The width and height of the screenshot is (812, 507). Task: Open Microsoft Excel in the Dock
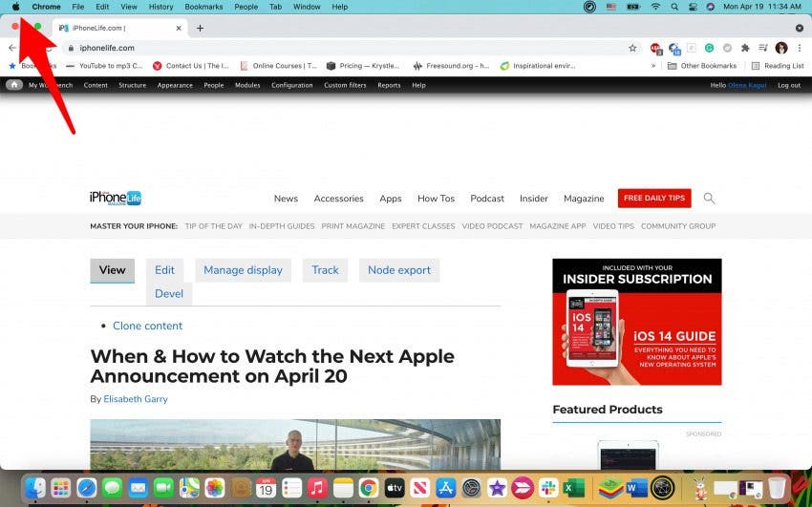point(573,488)
